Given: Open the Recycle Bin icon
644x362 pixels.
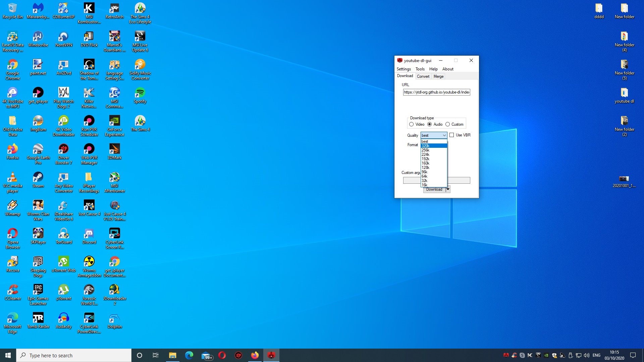Looking at the screenshot, I should pyautogui.click(x=13, y=11).
